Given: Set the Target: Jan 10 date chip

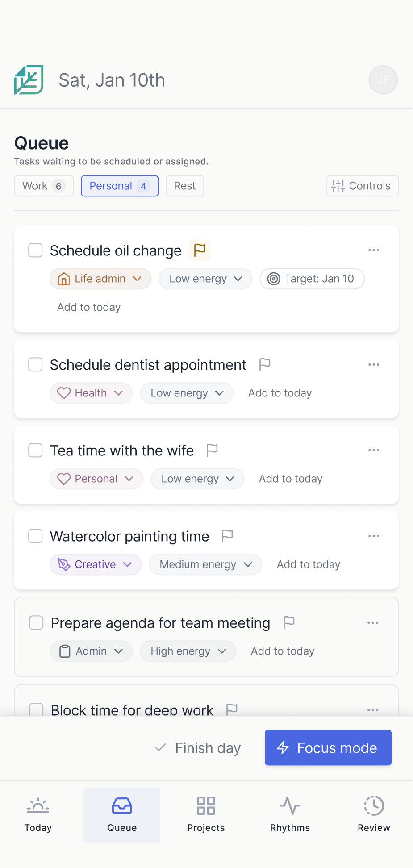Looking at the screenshot, I should 312,279.
